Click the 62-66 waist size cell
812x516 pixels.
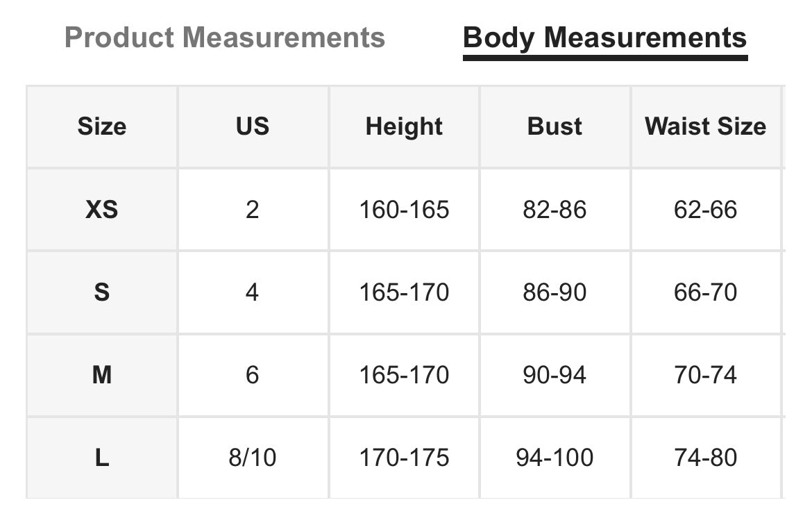tap(705, 209)
